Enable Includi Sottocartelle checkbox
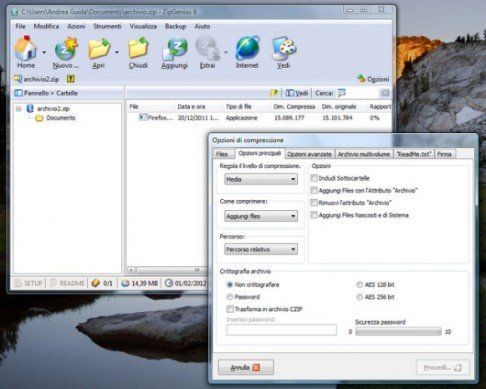 click(314, 178)
